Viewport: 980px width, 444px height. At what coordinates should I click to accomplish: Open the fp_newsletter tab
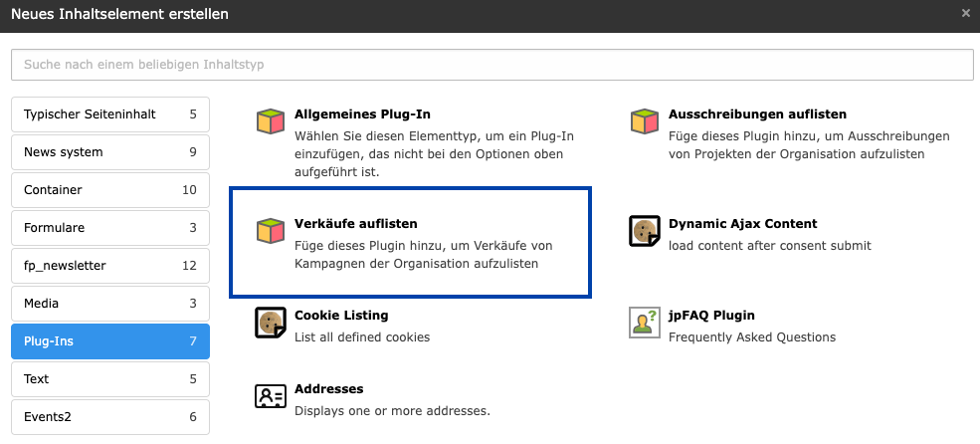pos(110,266)
